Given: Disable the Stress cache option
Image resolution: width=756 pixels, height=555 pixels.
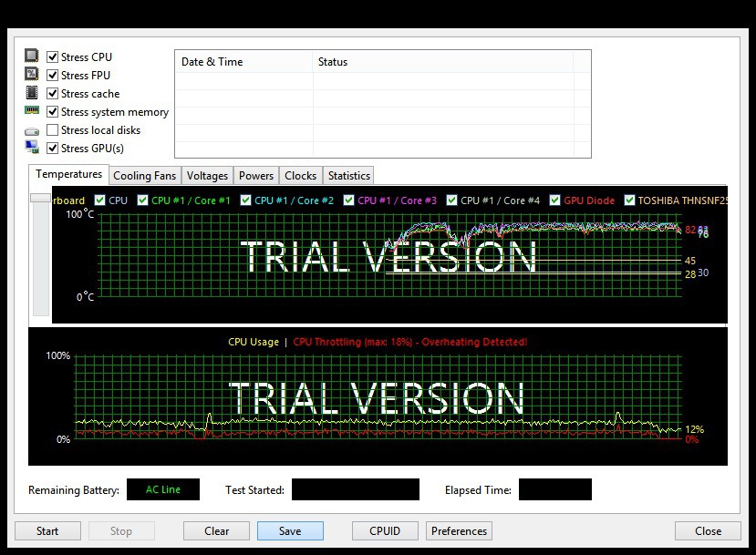Looking at the screenshot, I should point(53,94).
